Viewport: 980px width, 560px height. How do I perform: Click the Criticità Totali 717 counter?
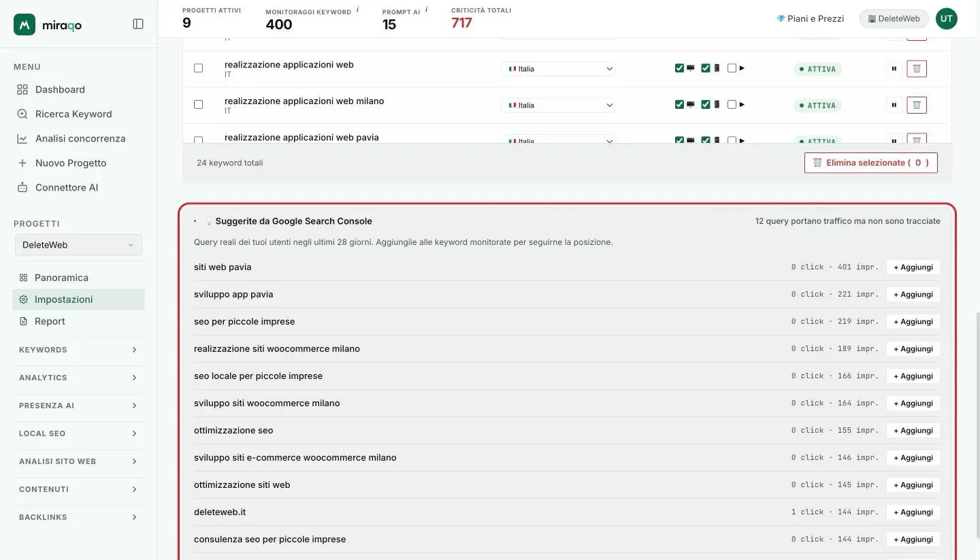pyautogui.click(x=461, y=23)
